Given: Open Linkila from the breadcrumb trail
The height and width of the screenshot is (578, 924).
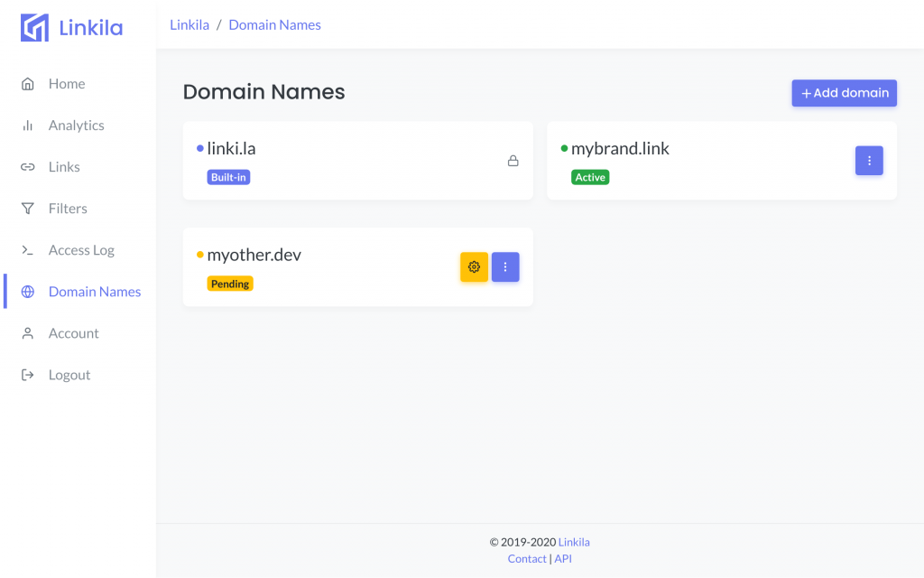Looking at the screenshot, I should (x=189, y=24).
